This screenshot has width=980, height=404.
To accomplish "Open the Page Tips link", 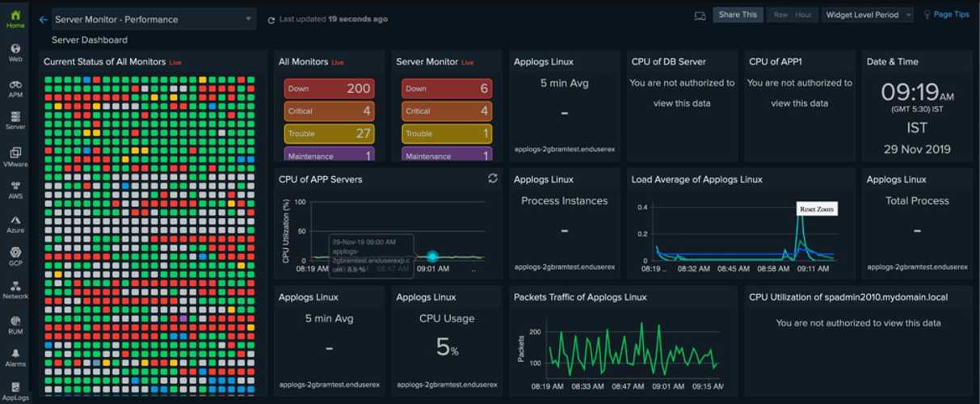I will [x=946, y=15].
